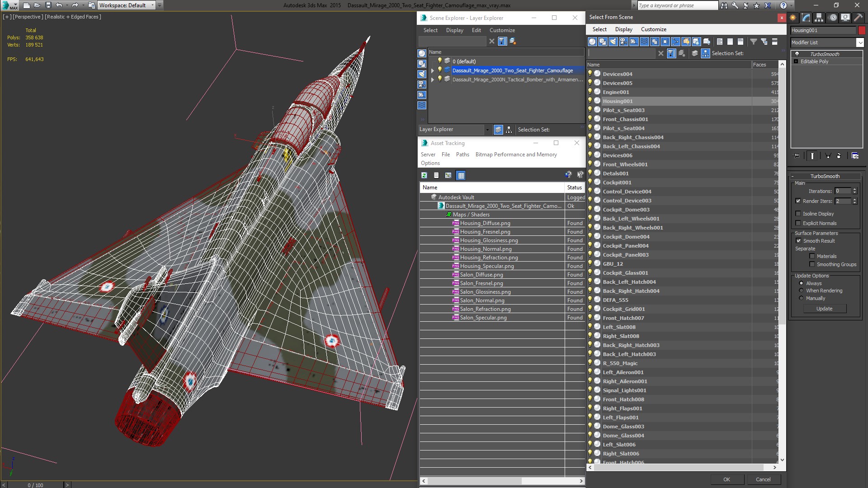Image resolution: width=868 pixels, height=488 pixels.
Task: Open Display menu in Select From Scene
Action: point(623,29)
